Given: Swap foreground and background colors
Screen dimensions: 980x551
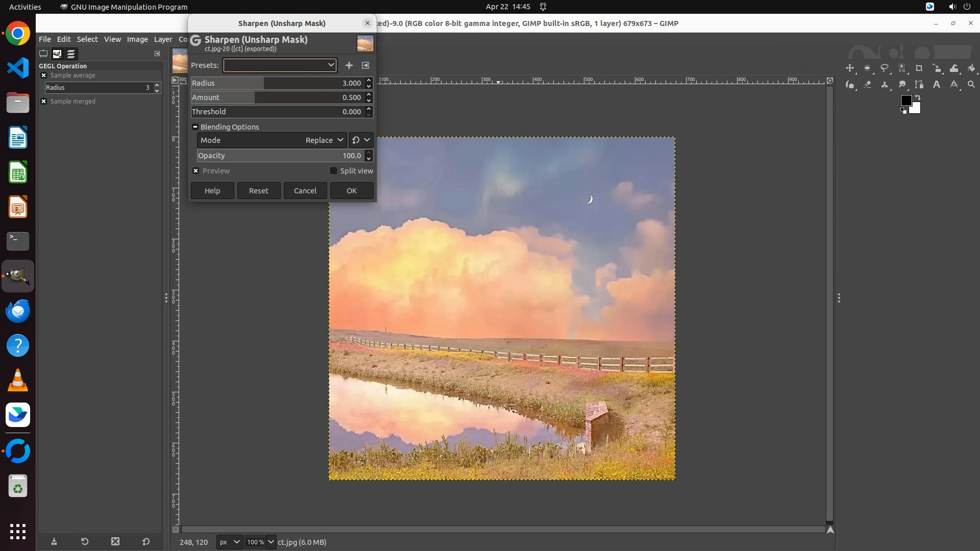Looking at the screenshot, I should (918, 97).
